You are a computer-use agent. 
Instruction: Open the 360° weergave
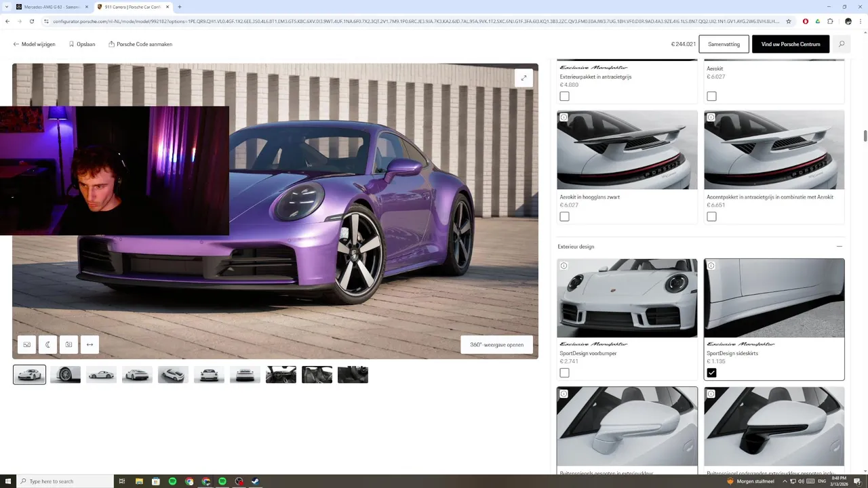[x=496, y=344]
